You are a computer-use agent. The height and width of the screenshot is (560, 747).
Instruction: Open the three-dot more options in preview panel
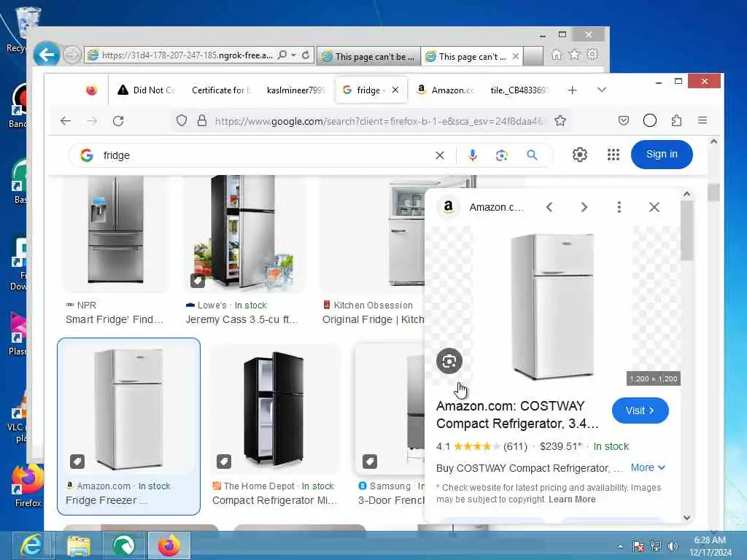pos(619,207)
